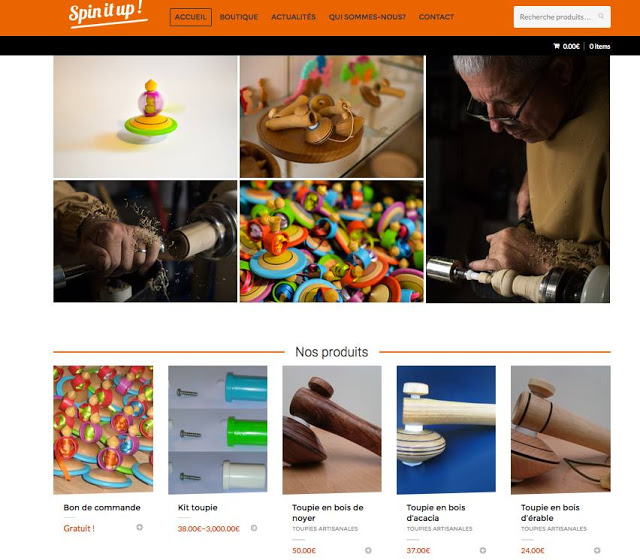The height and width of the screenshot is (560, 640).
Task: Click the Spin it up! logo
Action: coord(108,14)
